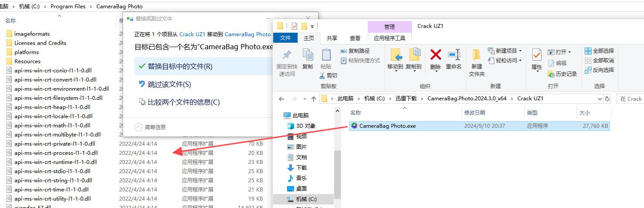Click the History (历史记录) icon

pos(551,74)
